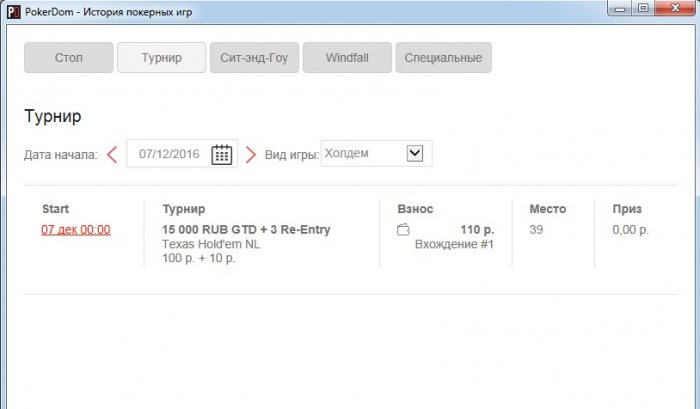Click the 100 р. + 10 р. buy-in text

[x=199, y=258]
